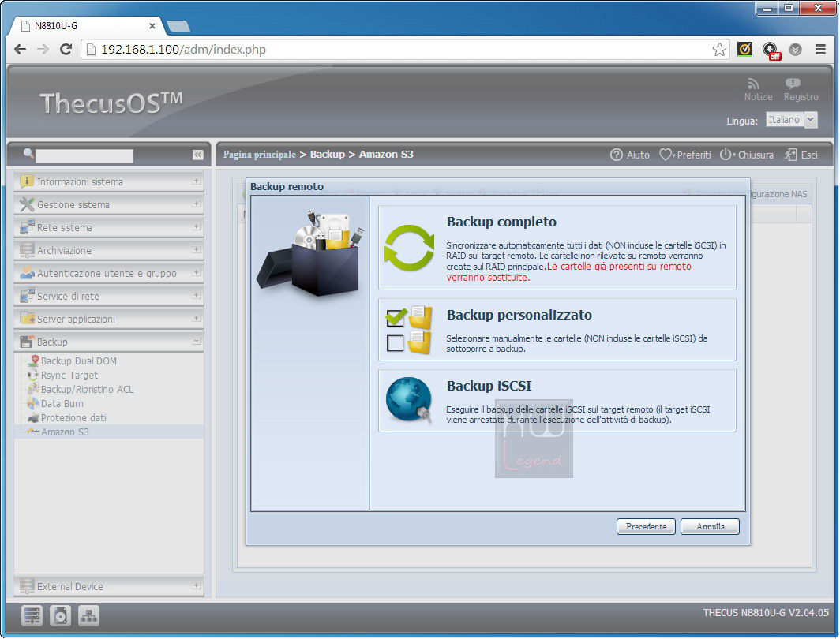This screenshot has height=639, width=840.
Task: Open the Chrome hamburger menu
Action: [820, 49]
